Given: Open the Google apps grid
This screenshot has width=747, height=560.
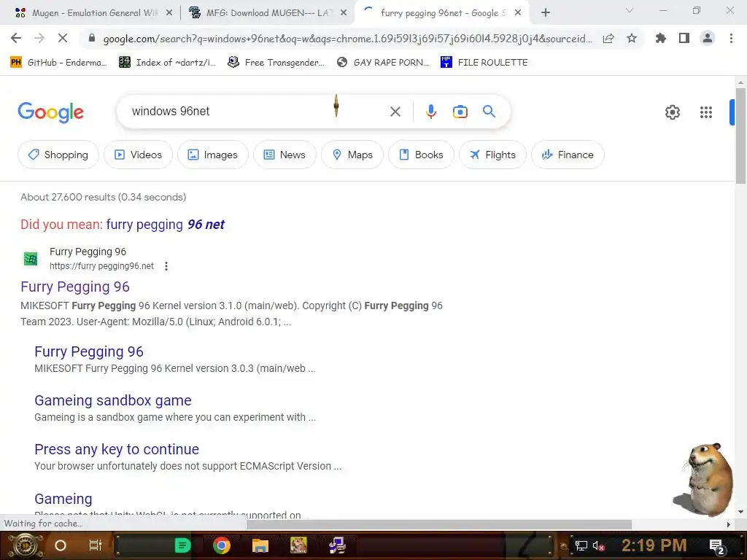Looking at the screenshot, I should click(706, 112).
